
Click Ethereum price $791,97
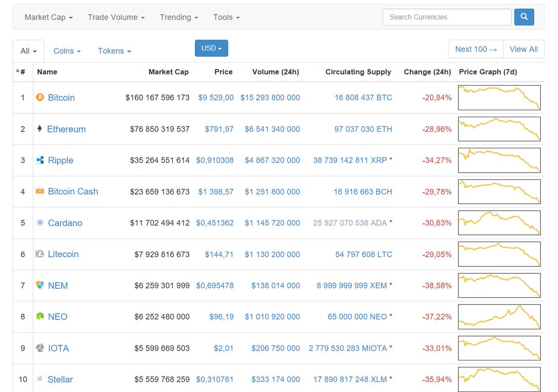[219, 129]
